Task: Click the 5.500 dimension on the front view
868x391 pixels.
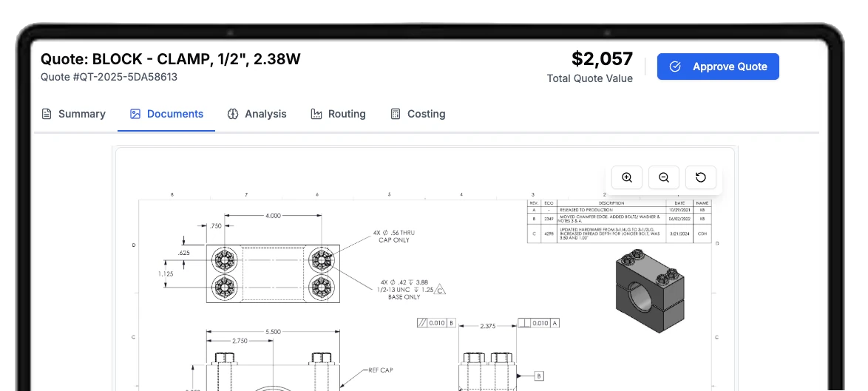Action: click(272, 333)
